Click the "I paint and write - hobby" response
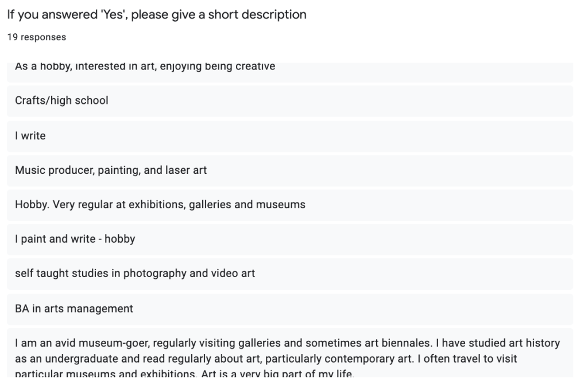The height and width of the screenshot is (385, 588). (x=75, y=239)
